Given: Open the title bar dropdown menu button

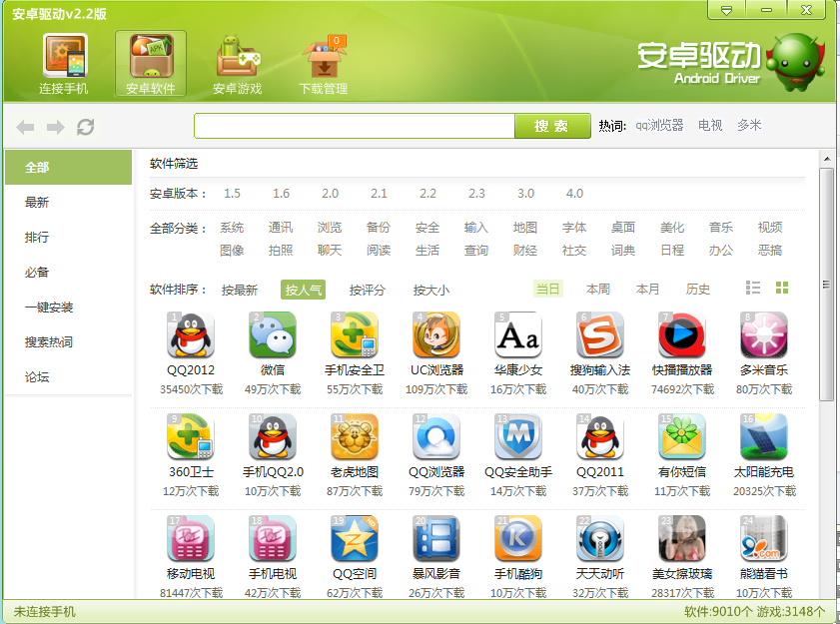Looking at the screenshot, I should 726,10.
